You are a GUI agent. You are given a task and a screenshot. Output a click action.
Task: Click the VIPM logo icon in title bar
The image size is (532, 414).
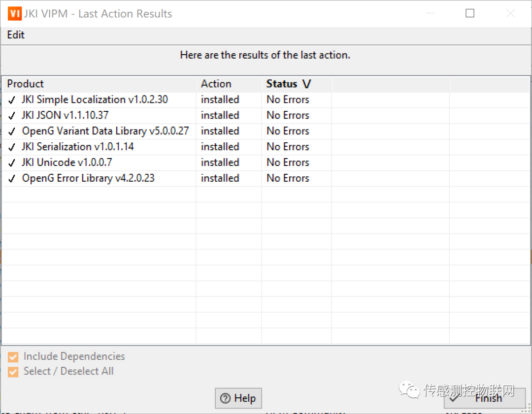(15, 14)
